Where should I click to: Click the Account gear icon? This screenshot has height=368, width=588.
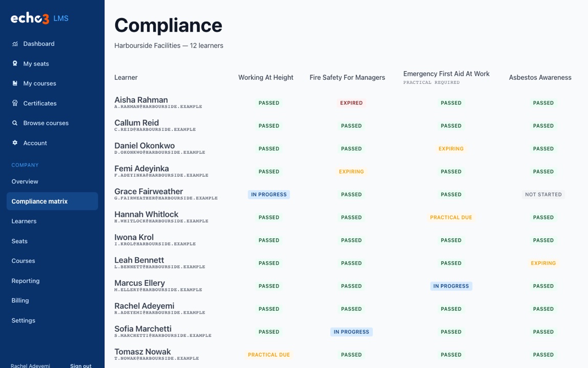click(15, 143)
